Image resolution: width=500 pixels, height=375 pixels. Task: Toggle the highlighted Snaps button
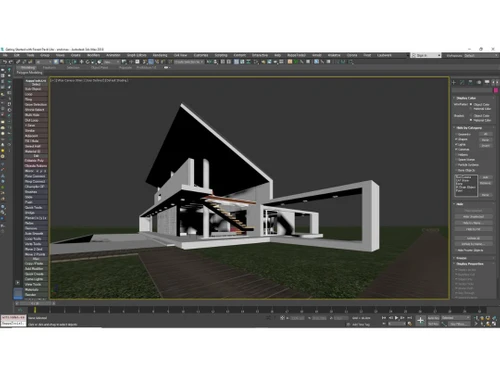[x=151, y=62]
